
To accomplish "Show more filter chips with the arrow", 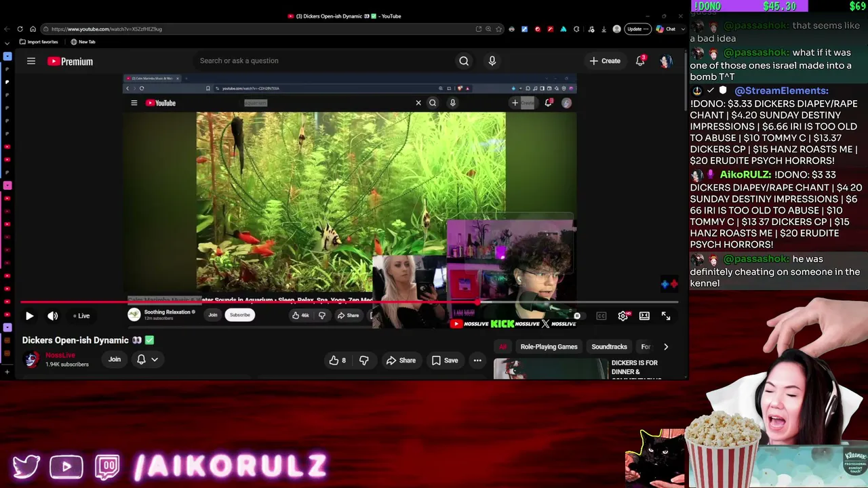I will [666, 347].
